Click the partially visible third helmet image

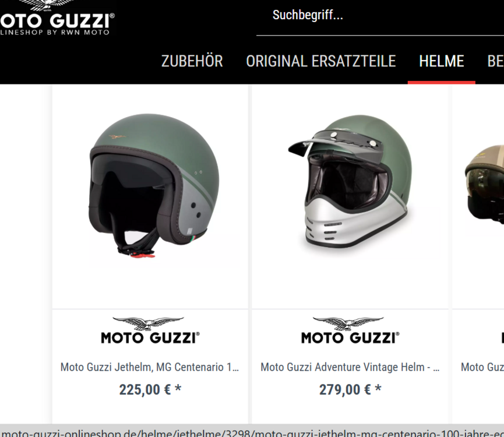(x=484, y=188)
